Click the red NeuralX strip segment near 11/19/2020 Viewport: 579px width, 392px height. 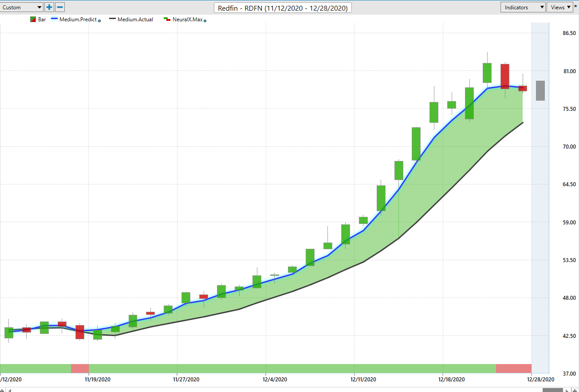pyautogui.click(x=80, y=368)
